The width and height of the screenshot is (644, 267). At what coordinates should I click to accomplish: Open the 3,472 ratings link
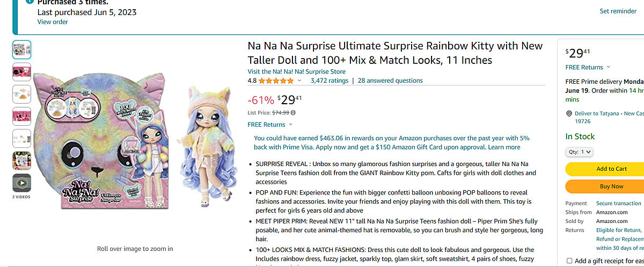click(x=329, y=81)
